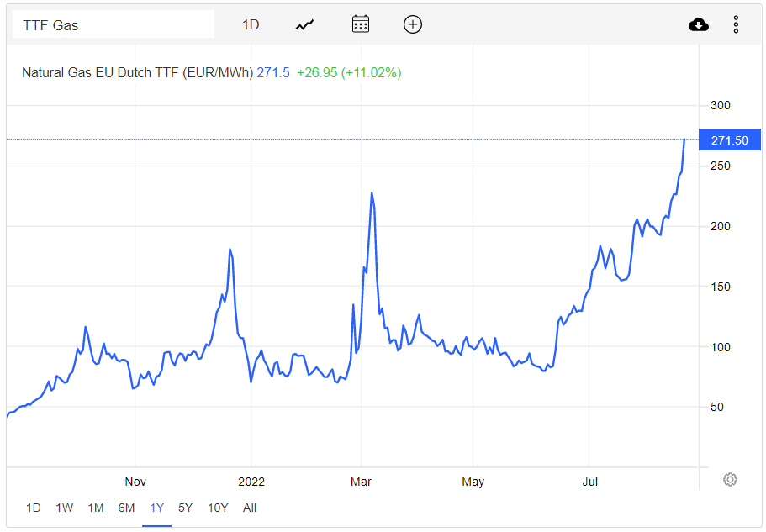This screenshot has height=532, width=766.
Task: Show the 10Y time range
Action: tap(218, 508)
